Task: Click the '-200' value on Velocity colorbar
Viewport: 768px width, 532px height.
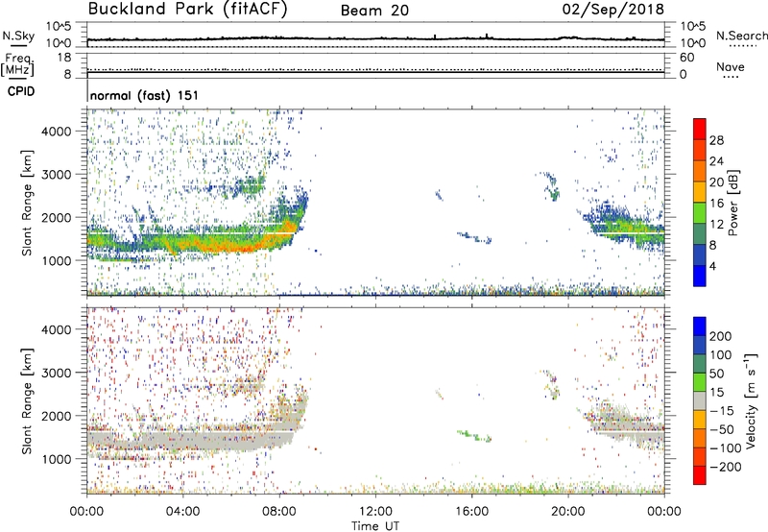Action: [x=725, y=467]
